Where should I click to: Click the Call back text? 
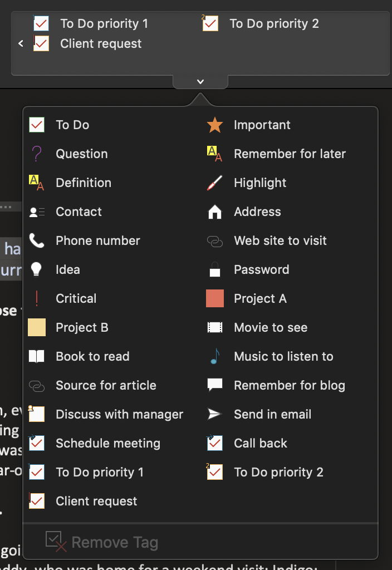(261, 443)
